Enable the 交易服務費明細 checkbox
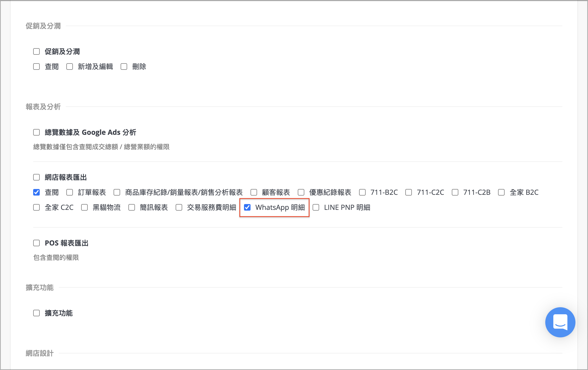This screenshot has height=370, width=588. click(179, 207)
